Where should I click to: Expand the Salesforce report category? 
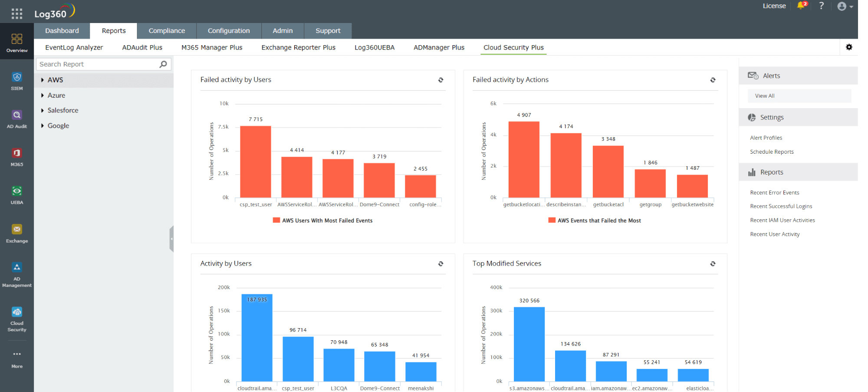(63, 110)
